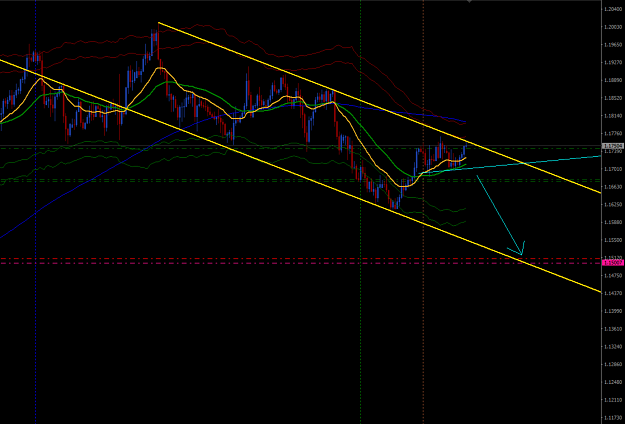Click the 1.16250 price axis label
This screenshot has width=625, height=424.
pos(613,204)
